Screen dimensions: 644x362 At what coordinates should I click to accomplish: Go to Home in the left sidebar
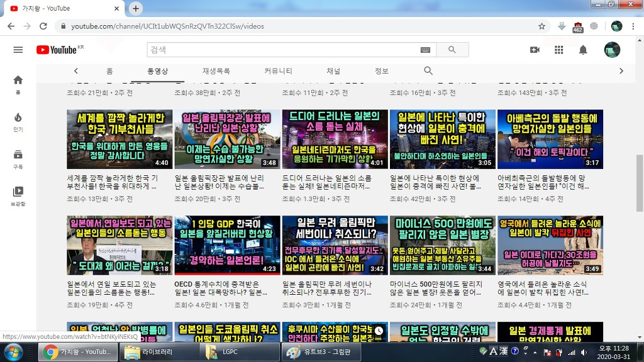point(18,84)
